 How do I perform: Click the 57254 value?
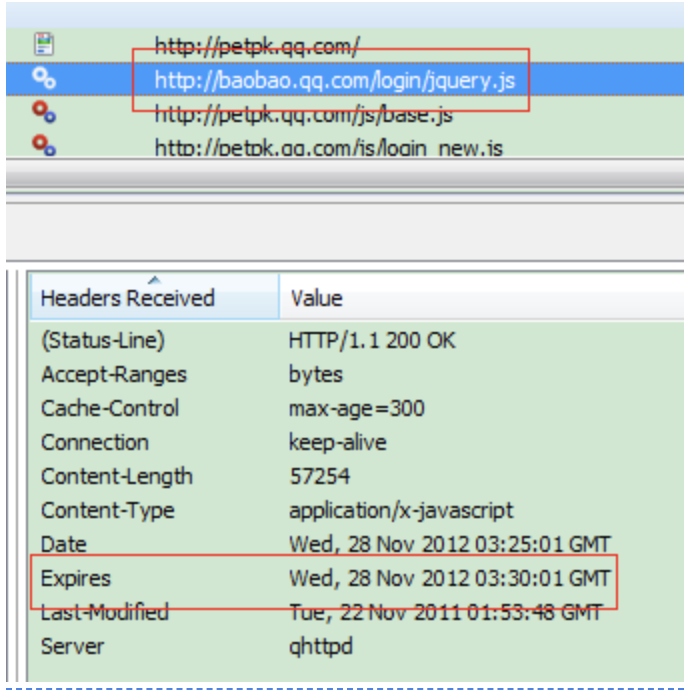point(320,477)
